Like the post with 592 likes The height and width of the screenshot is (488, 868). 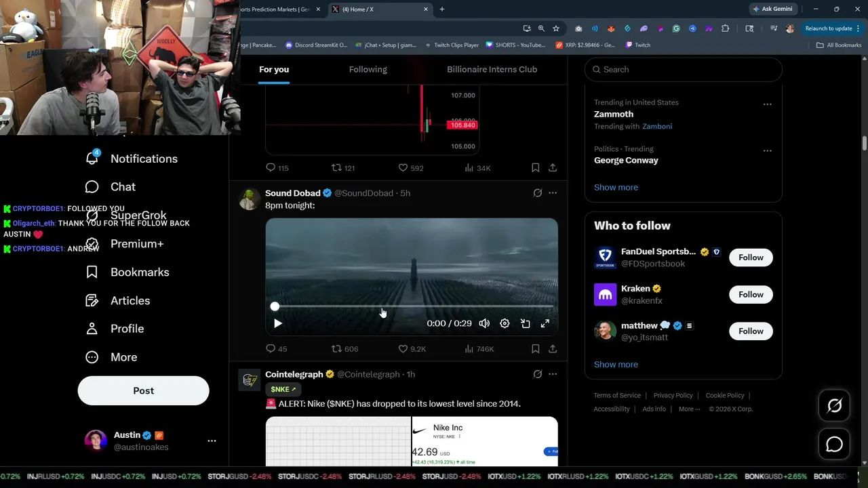coord(410,168)
